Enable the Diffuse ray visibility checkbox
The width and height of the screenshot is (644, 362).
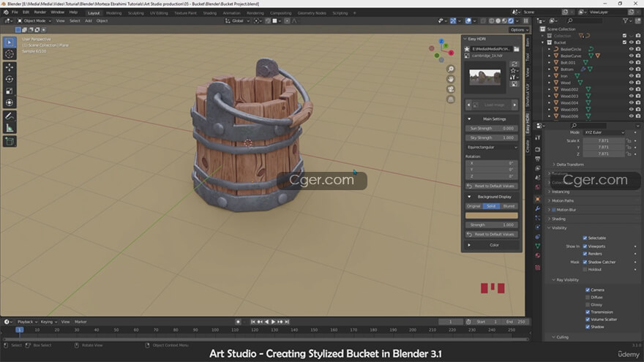click(587, 298)
